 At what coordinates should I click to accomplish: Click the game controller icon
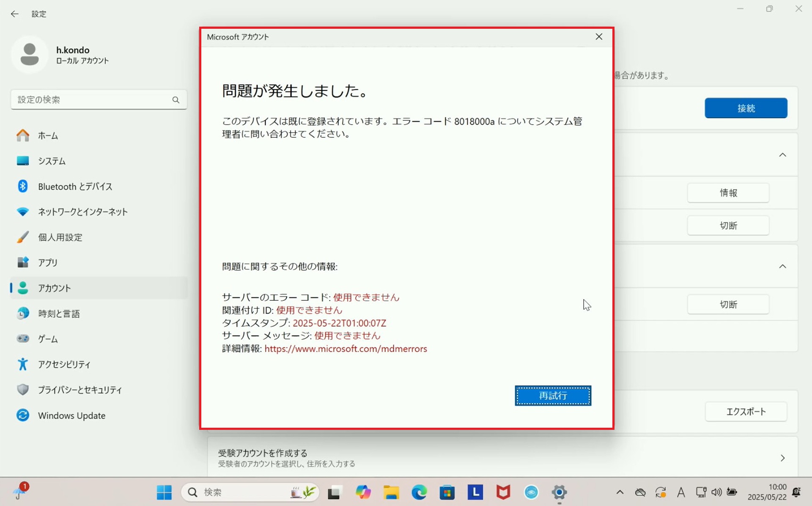click(23, 338)
